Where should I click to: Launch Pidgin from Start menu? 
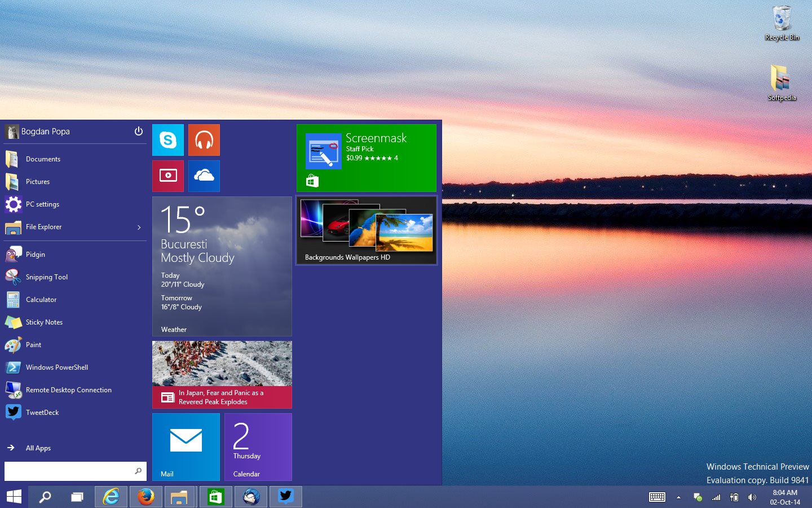[75, 255]
